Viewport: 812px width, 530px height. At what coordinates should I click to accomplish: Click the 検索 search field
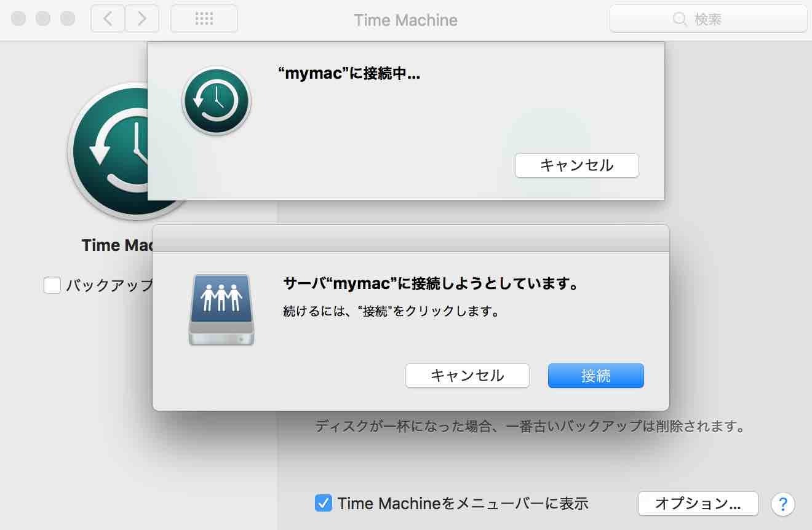708,19
